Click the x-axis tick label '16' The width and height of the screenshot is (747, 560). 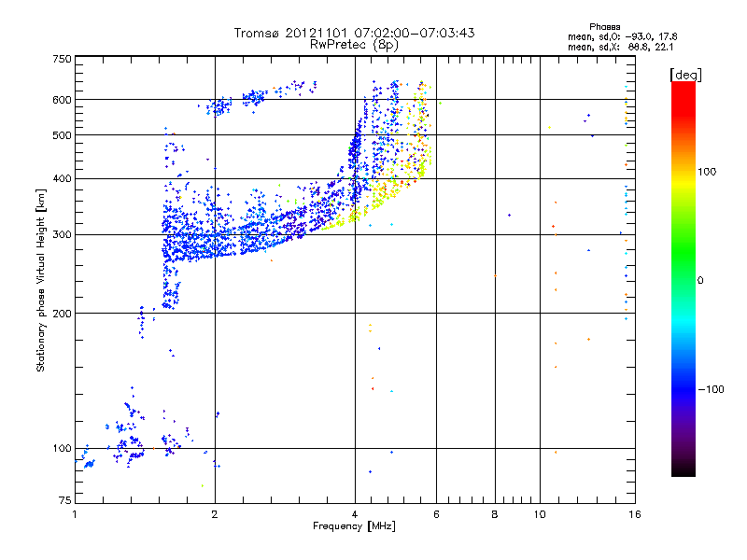tap(635, 514)
